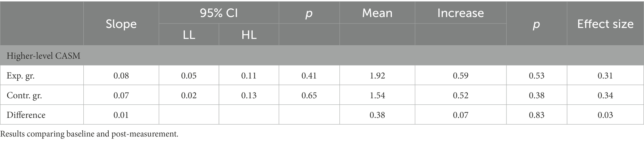This screenshot has height=141, width=644.
Task: Click the Exp. gr. slope value 0.08
Action: [x=121, y=75]
